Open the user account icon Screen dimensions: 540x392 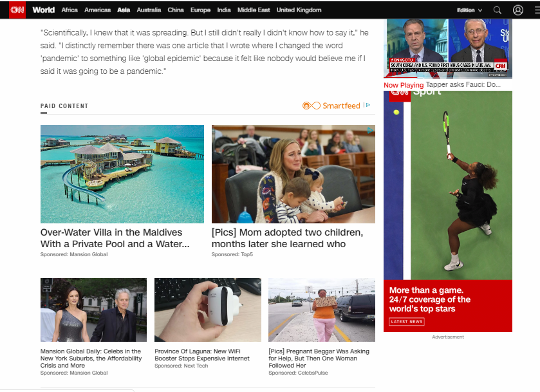point(518,10)
